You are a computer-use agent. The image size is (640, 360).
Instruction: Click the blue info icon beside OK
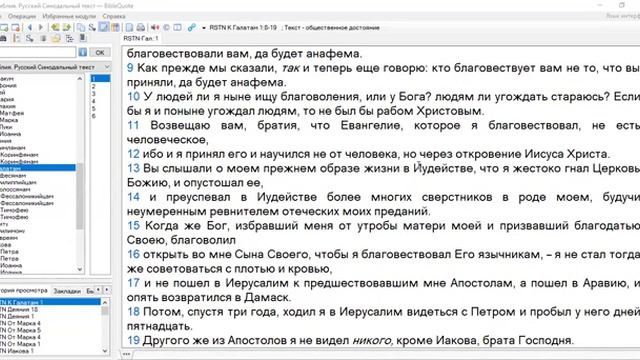[82, 52]
